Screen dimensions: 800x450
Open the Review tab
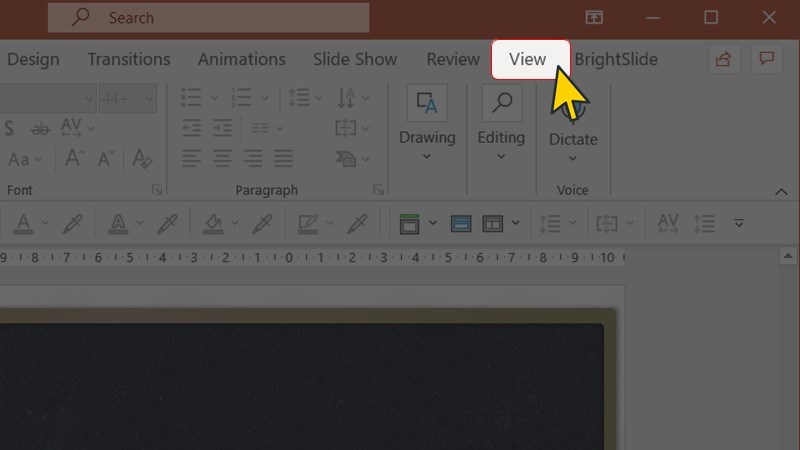coord(453,59)
